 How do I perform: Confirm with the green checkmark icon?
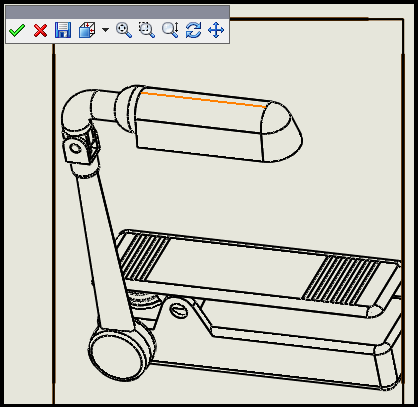(x=17, y=30)
